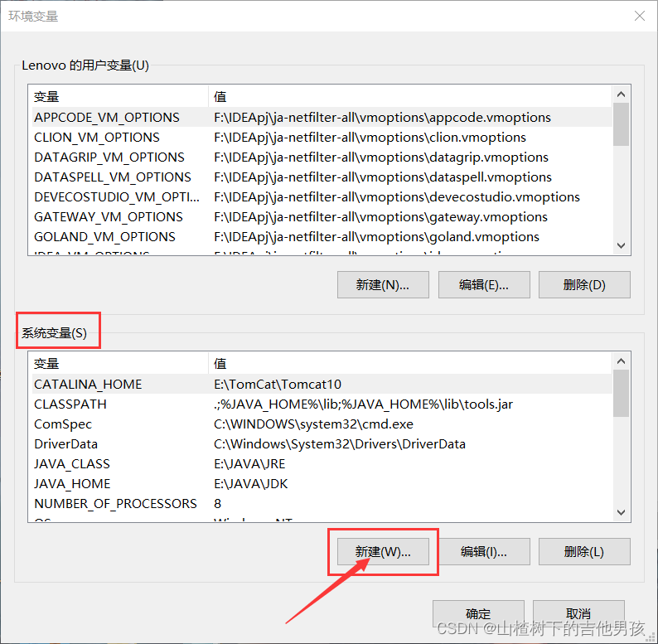Click the datagrip.vmoptions path value
The image size is (658, 644).
tap(381, 157)
